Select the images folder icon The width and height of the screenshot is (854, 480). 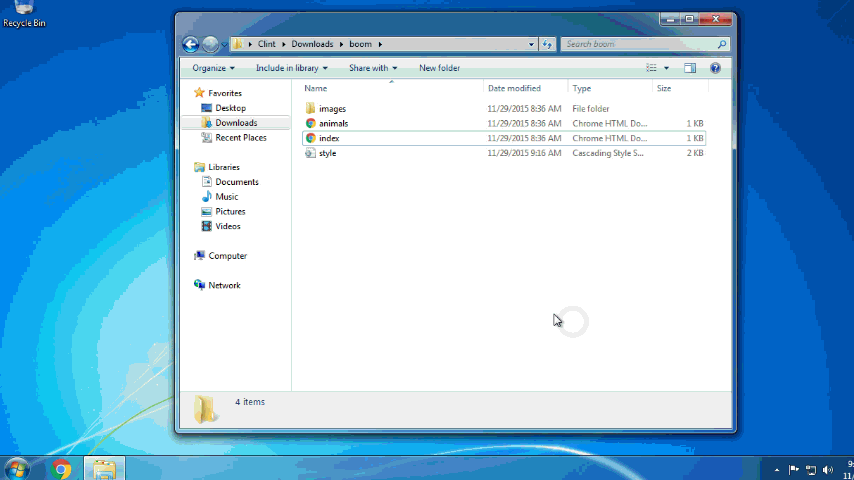310,108
